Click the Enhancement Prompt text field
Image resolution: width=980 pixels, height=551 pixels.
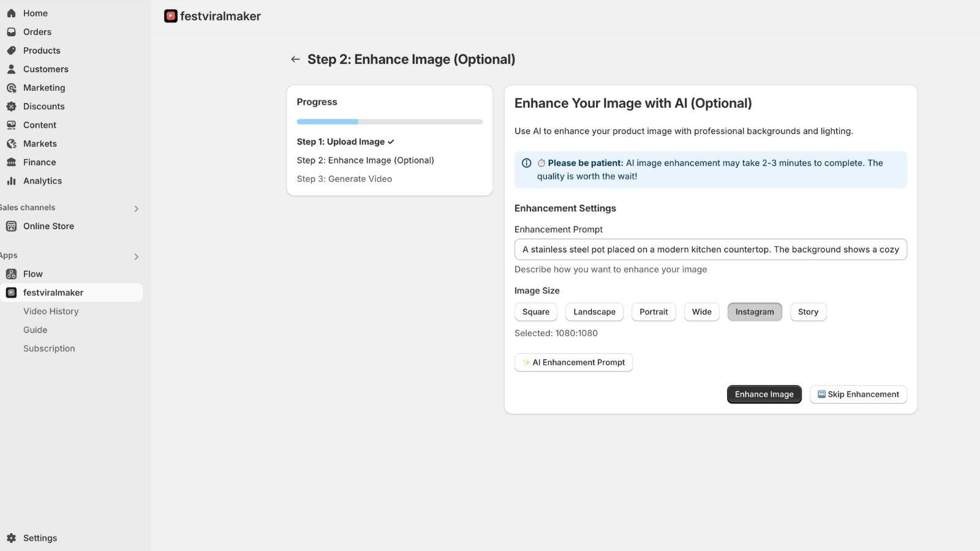(710, 249)
